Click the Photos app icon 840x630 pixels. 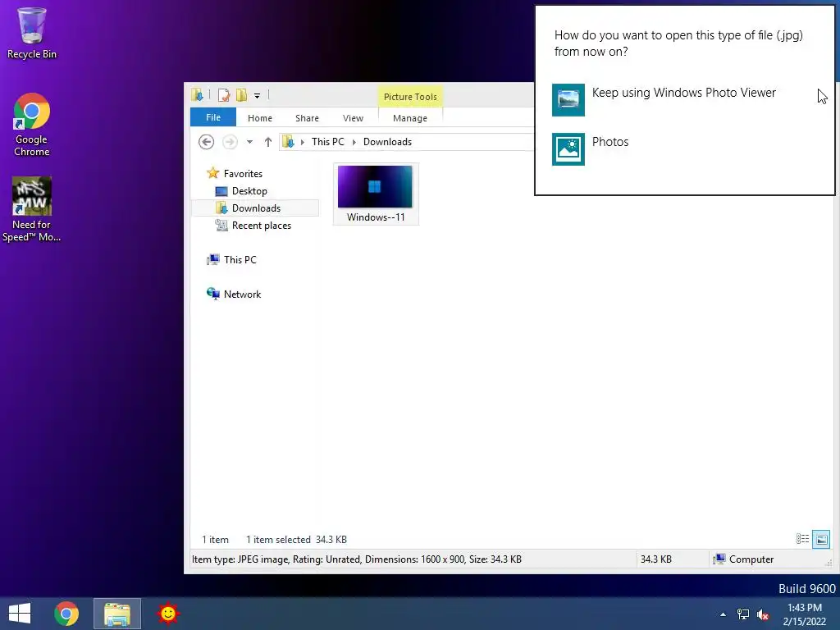568,149
